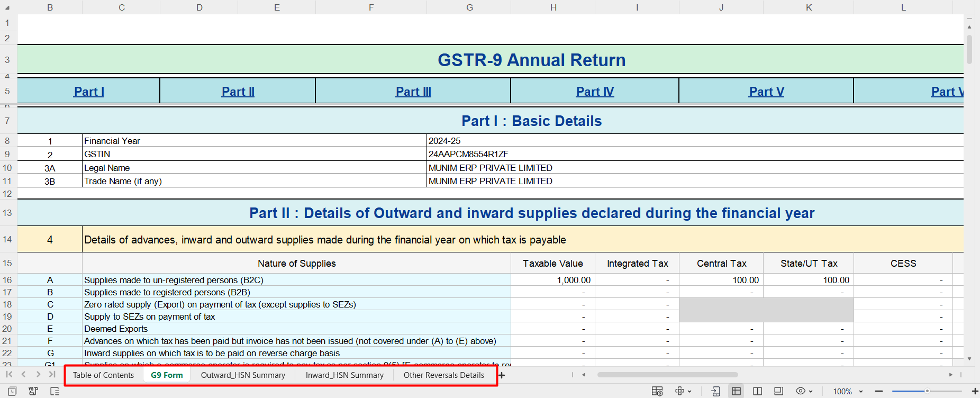Toggle page break split view

click(x=757, y=391)
